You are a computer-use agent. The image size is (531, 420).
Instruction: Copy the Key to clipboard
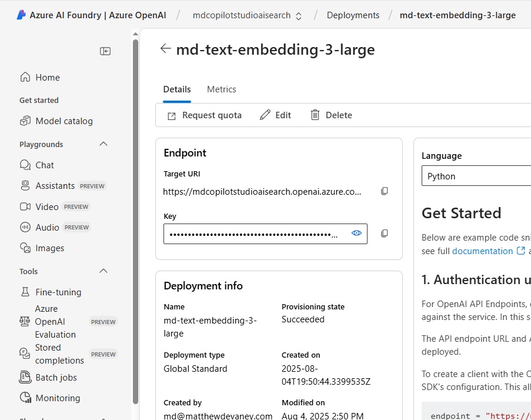[x=385, y=234]
